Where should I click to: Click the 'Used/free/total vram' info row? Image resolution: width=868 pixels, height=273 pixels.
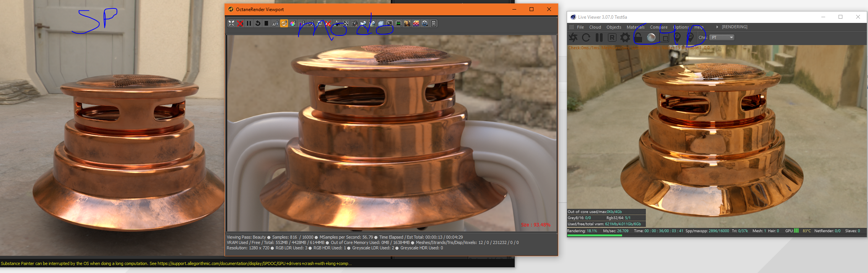tap(606, 224)
